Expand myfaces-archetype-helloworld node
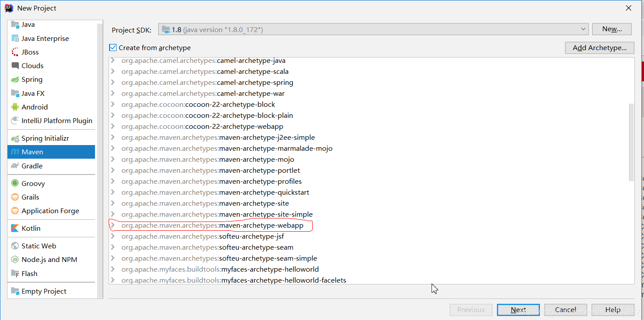The height and width of the screenshot is (320, 644). pos(113,269)
